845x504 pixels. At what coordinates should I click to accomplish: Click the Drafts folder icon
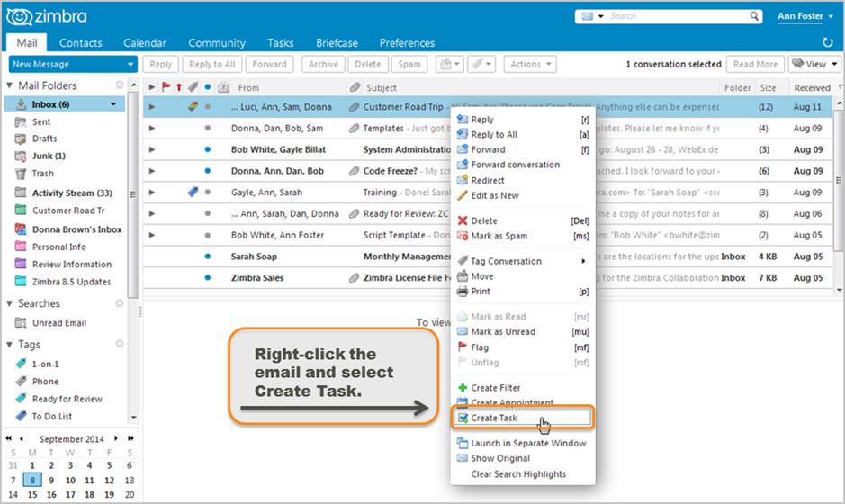(21, 139)
